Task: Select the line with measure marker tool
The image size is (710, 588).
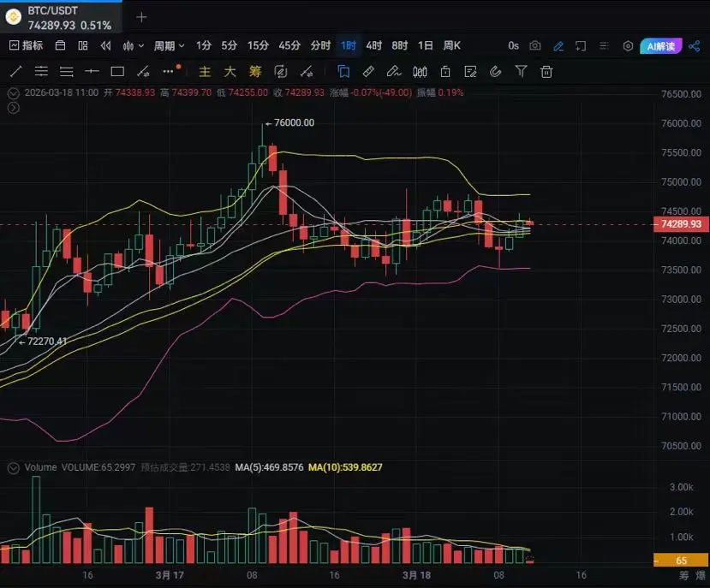Action: point(143,72)
